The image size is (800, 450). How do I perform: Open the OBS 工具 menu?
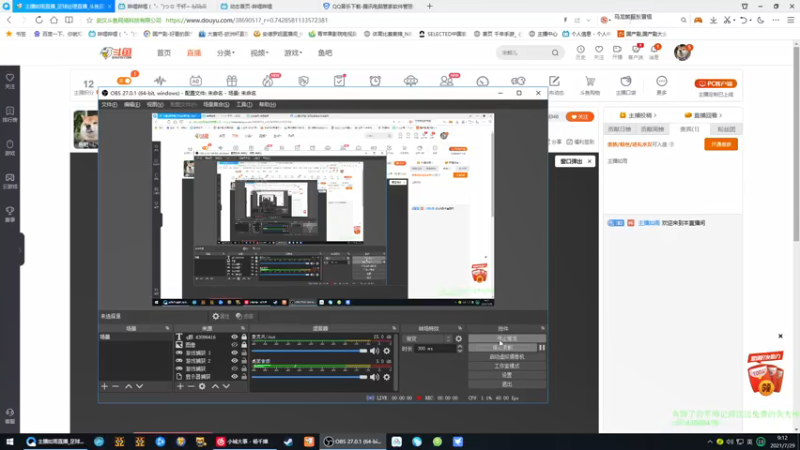pyautogui.click(x=244, y=105)
